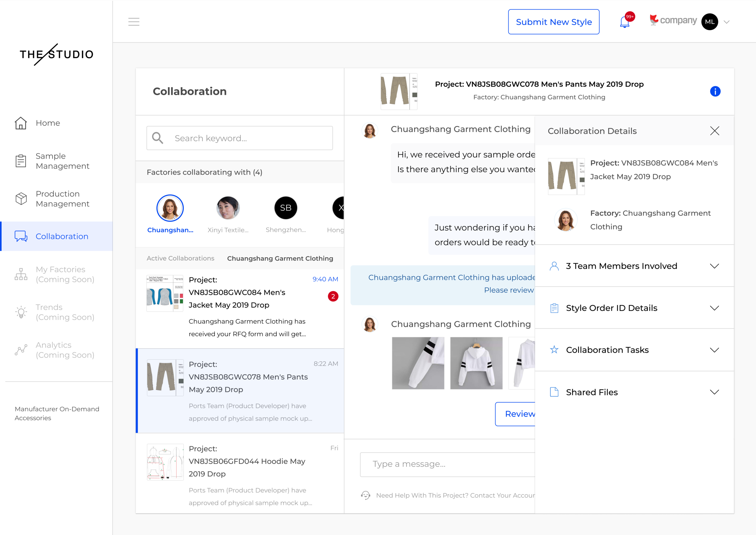Open Production Management in sidebar
756x535 pixels.
(56, 199)
